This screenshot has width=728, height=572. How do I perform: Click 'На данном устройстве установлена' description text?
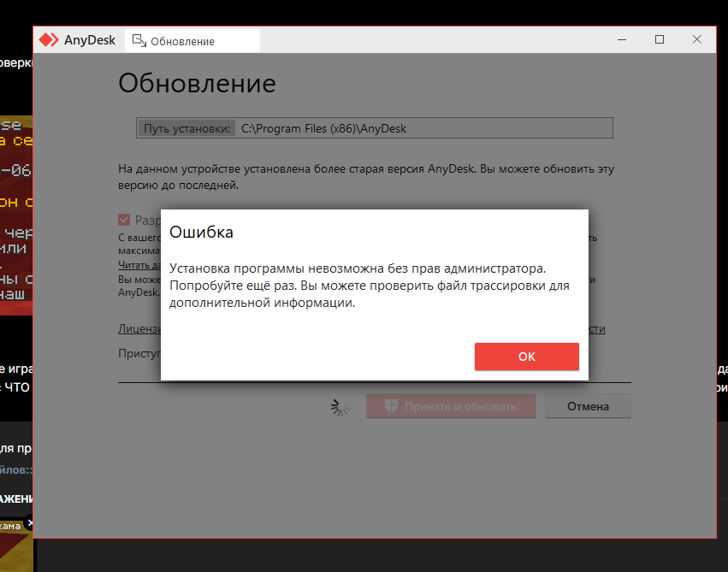pos(366,177)
